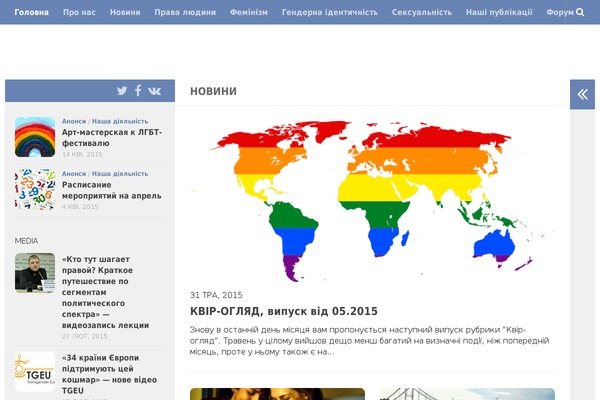Viewport: 600px width, 400px height.
Task: Select Анонси category above Арт-мастерская post
Action: pyautogui.click(x=74, y=121)
